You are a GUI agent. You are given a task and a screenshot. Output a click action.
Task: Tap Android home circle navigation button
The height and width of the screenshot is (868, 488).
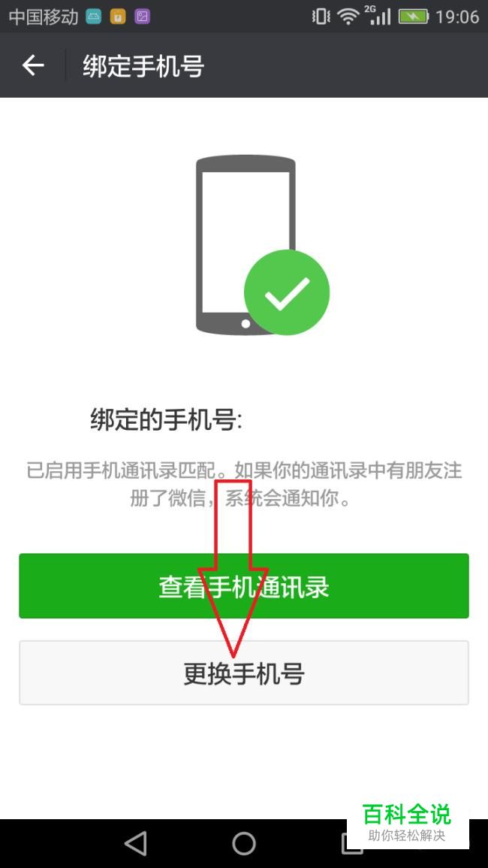[x=244, y=844]
